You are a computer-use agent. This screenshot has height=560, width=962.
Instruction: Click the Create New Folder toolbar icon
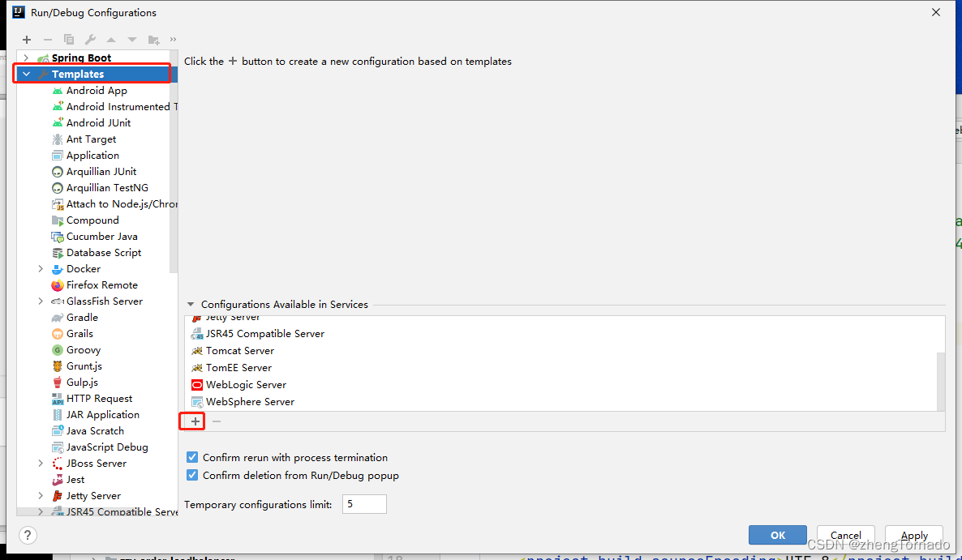[153, 40]
